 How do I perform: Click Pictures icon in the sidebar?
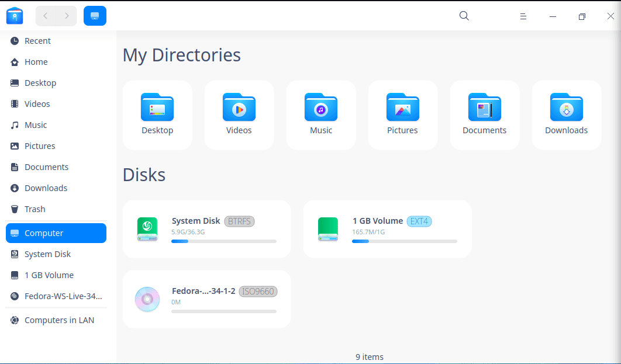tap(15, 146)
